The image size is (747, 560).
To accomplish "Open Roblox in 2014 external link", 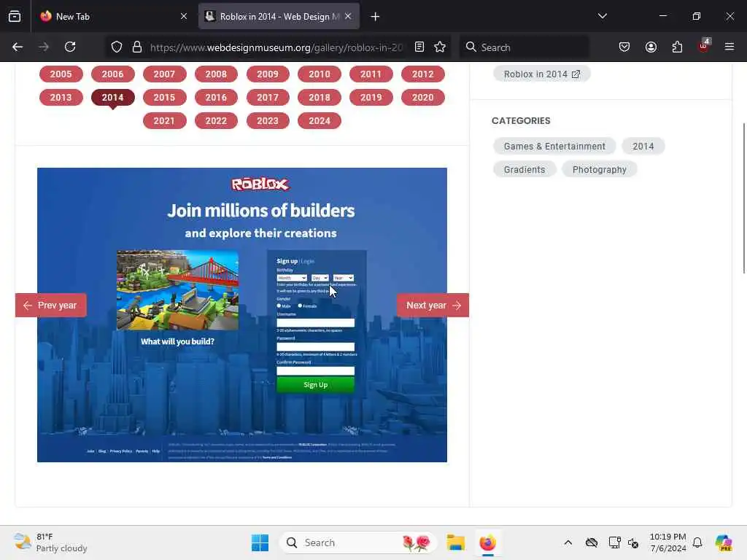I will tap(542, 74).
